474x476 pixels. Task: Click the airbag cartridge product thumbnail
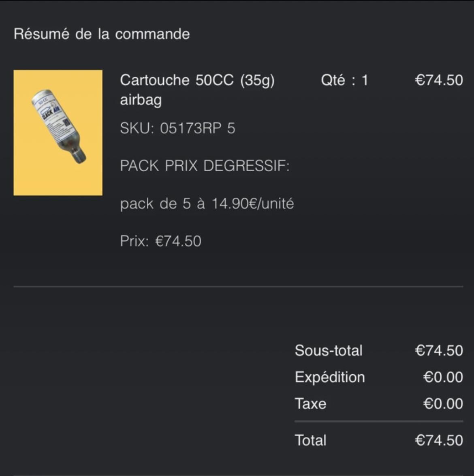[58, 132]
